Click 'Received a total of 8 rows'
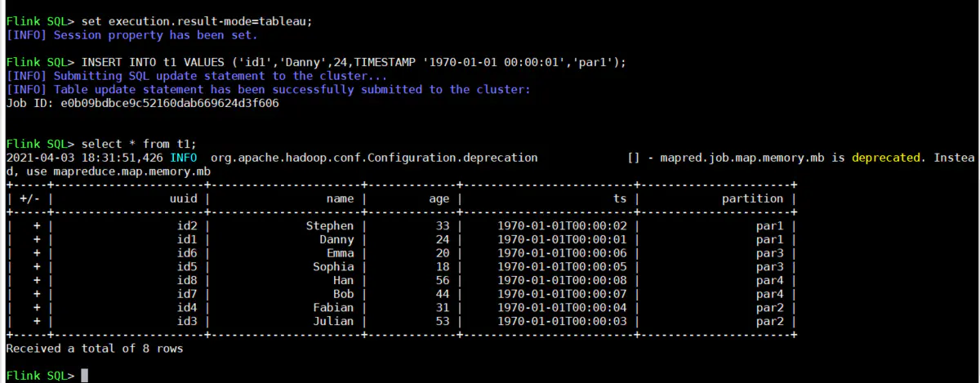The image size is (980, 383). click(x=95, y=348)
